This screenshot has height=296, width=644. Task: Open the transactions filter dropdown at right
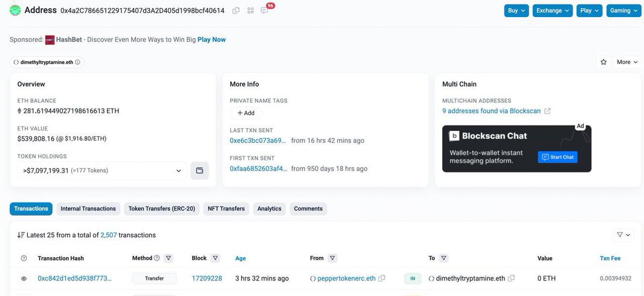tap(623, 235)
